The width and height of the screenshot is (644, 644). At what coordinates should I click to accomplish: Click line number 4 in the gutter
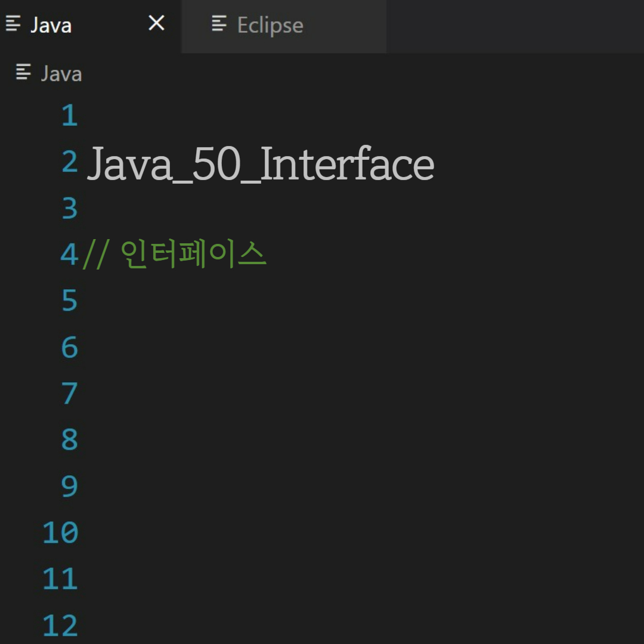pyautogui.click(x=69, y=254)
